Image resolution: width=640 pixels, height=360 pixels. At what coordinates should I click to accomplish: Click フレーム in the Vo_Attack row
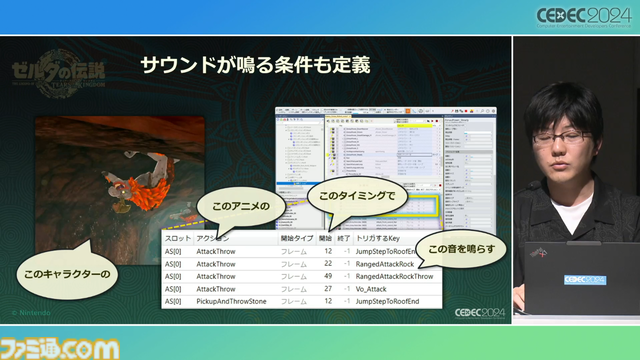[294, 289]
